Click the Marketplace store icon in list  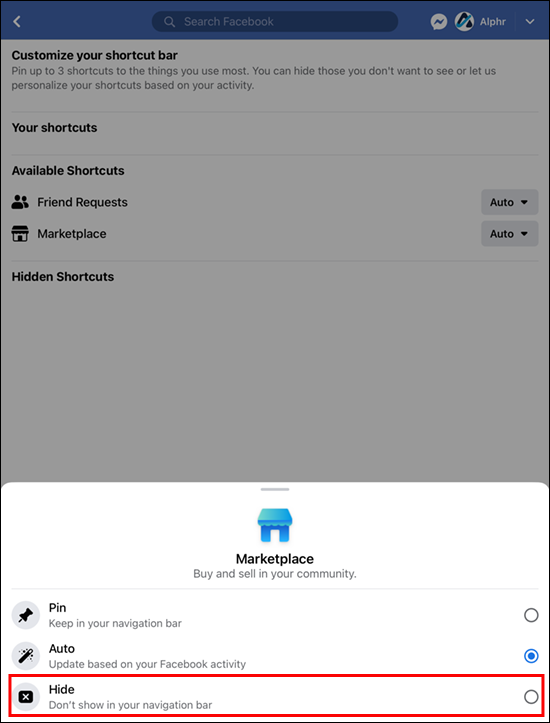(x=20, y=234)
